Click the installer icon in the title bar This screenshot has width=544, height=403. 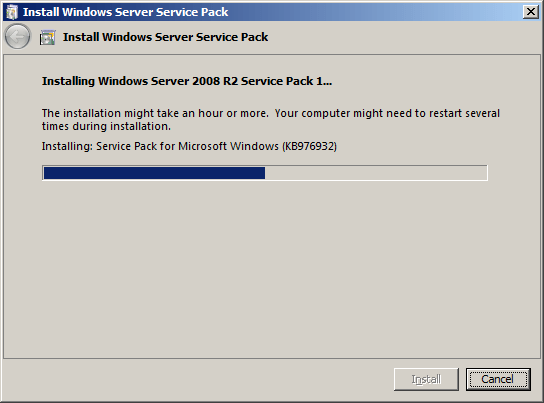pos(11,12)
